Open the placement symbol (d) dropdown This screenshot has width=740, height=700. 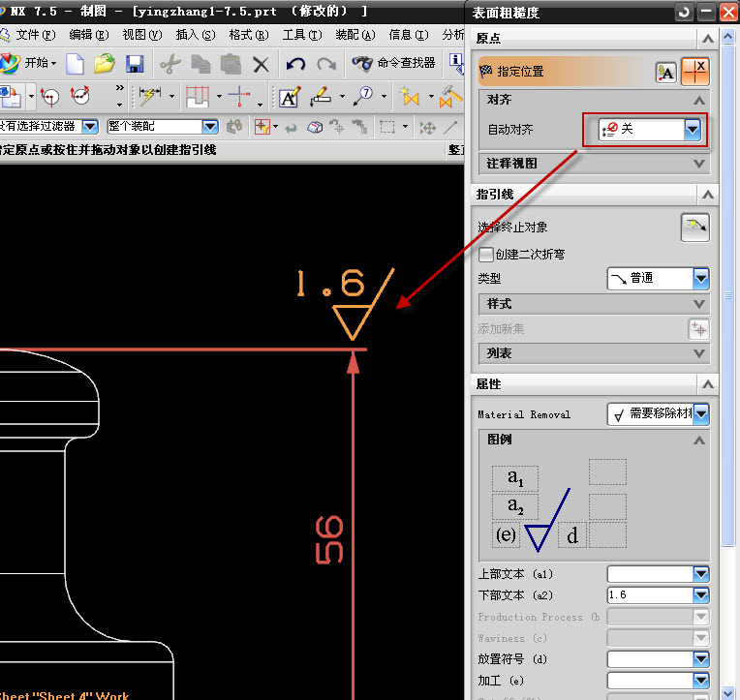point(701,659)
